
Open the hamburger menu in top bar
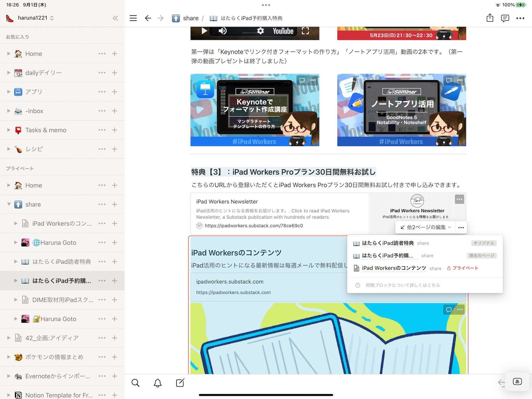click(x=133, y=18)
